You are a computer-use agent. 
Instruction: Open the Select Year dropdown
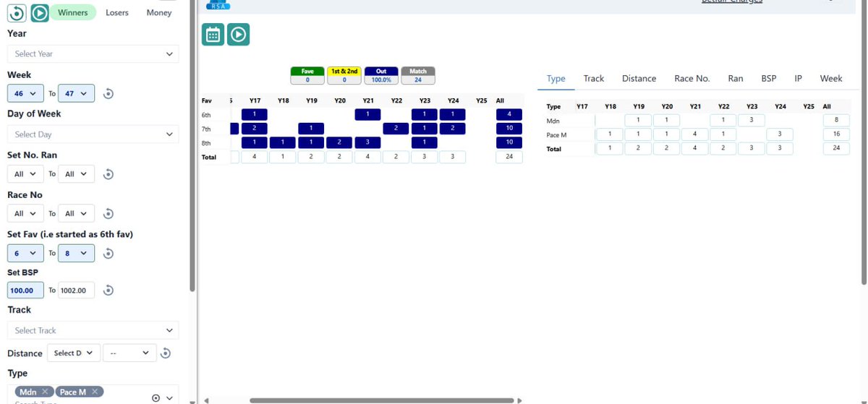click(93, 54)
